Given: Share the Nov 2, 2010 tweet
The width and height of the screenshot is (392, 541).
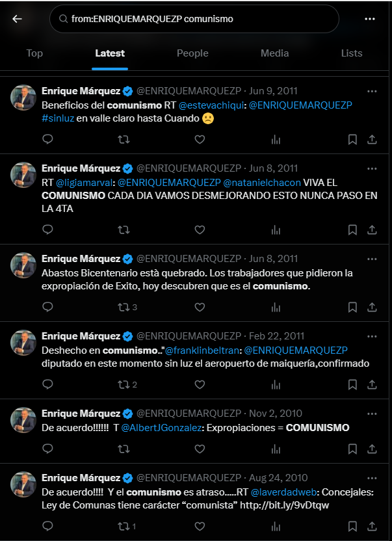Looking at the screenshot, I should [372, 449].
